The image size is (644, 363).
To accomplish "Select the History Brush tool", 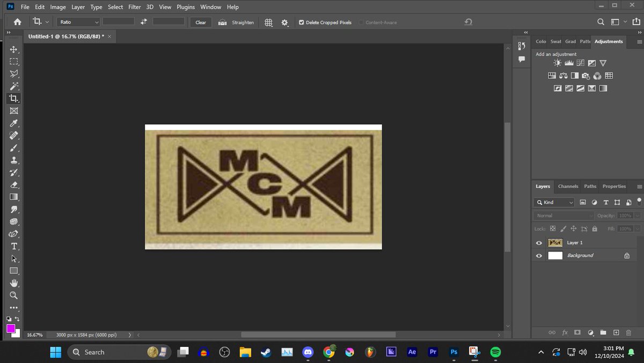I will pos(14,172).
